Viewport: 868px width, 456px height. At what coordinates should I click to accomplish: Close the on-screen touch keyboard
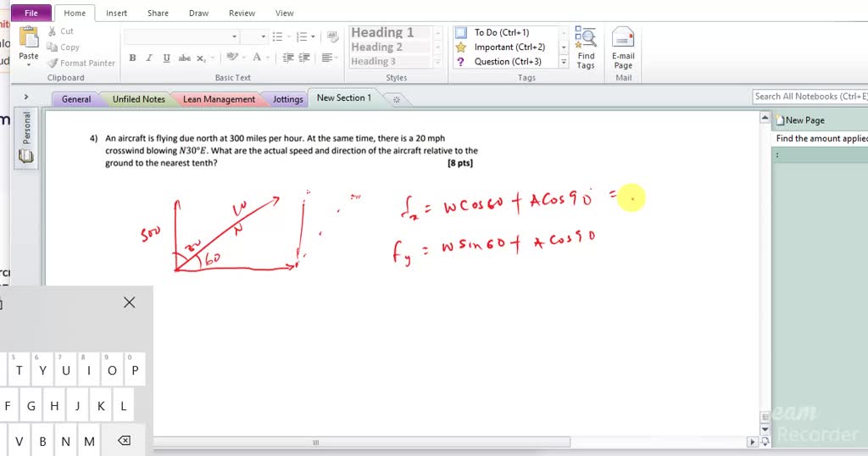point(129,303)
